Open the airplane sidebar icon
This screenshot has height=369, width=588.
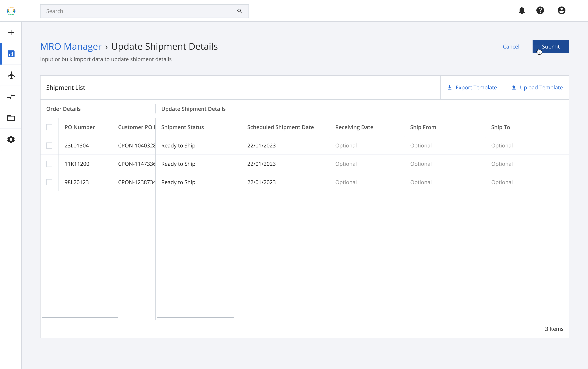(x=11, y=75)
